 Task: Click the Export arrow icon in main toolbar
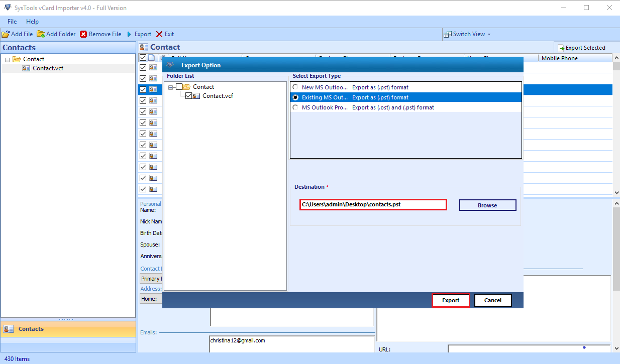pos(129,34)
